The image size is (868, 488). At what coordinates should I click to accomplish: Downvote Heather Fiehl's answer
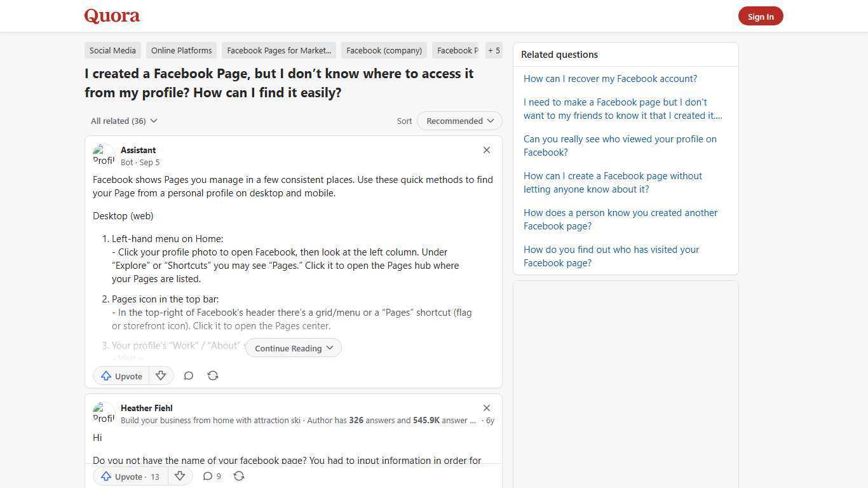click(x=180, y=476)
